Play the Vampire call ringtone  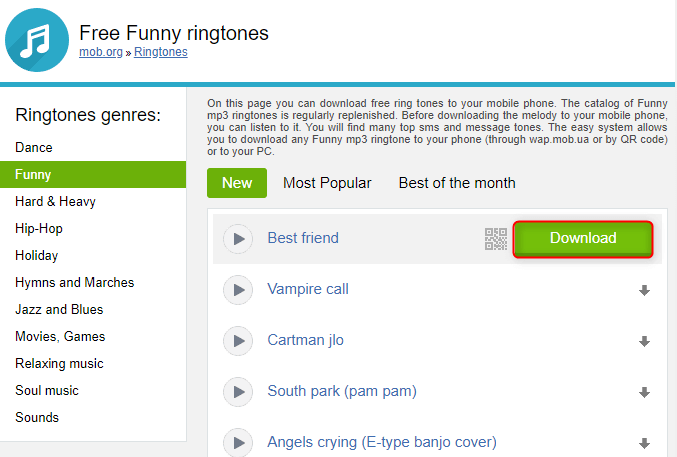pyautogui.click(x=238, y=290)
